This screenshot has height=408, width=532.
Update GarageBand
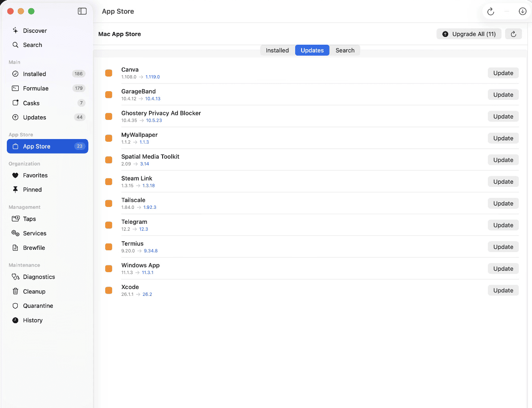click(x=503, y=95)
